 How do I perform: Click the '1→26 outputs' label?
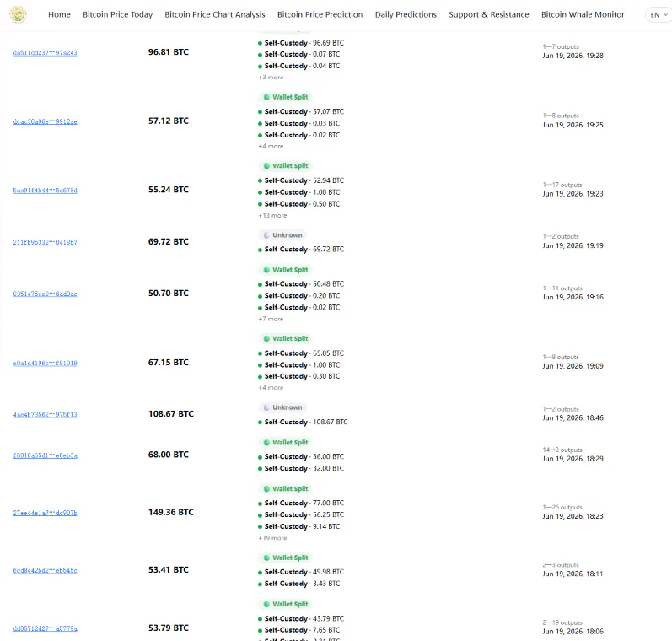pyautogui.click(x=562, y=507)
